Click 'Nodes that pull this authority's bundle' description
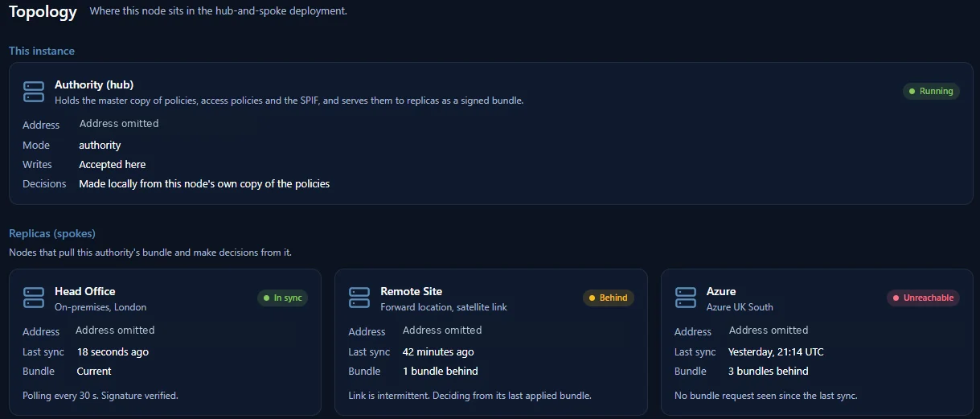 click(x=150, y=253)
